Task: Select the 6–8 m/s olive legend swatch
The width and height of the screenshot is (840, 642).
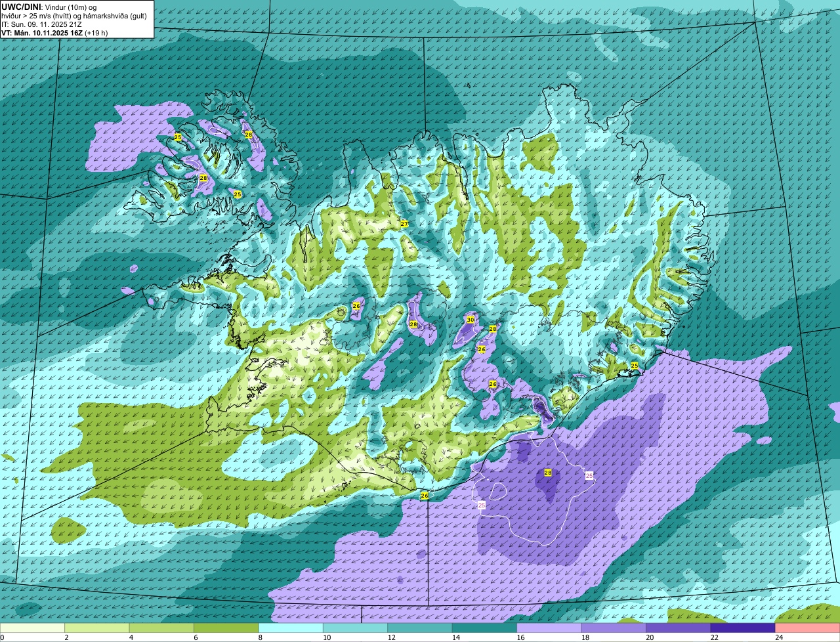Action: (x=226, y=628)
